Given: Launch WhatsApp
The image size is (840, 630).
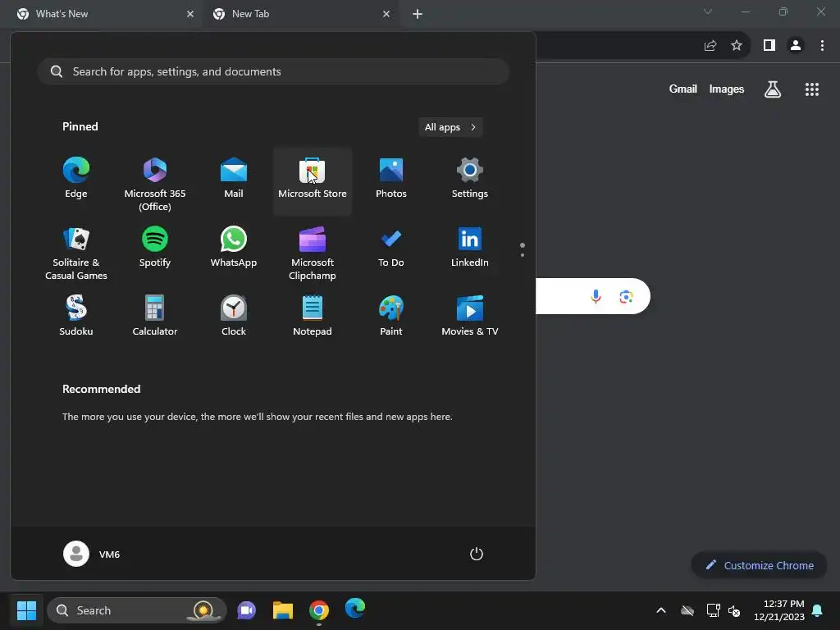Looking at the screenshot, I should pyautogui.click(x=234, y=248).
